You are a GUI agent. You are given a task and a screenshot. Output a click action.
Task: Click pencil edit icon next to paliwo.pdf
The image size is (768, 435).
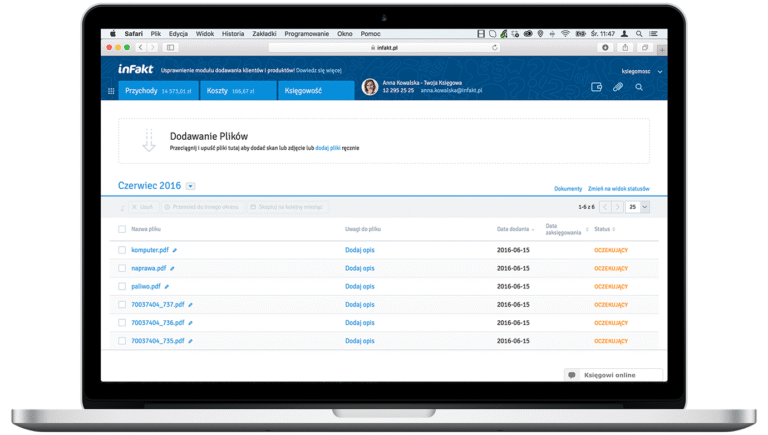point(167,286)
